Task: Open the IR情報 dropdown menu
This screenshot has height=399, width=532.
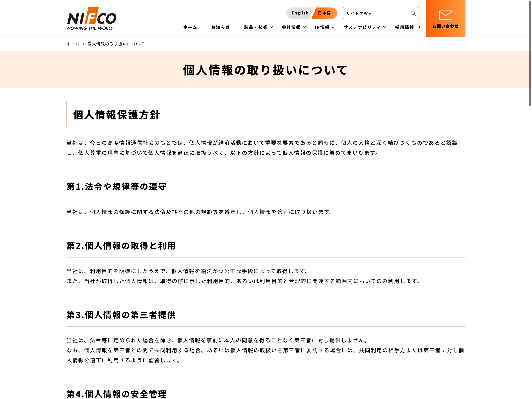Action: pos(322,27)
